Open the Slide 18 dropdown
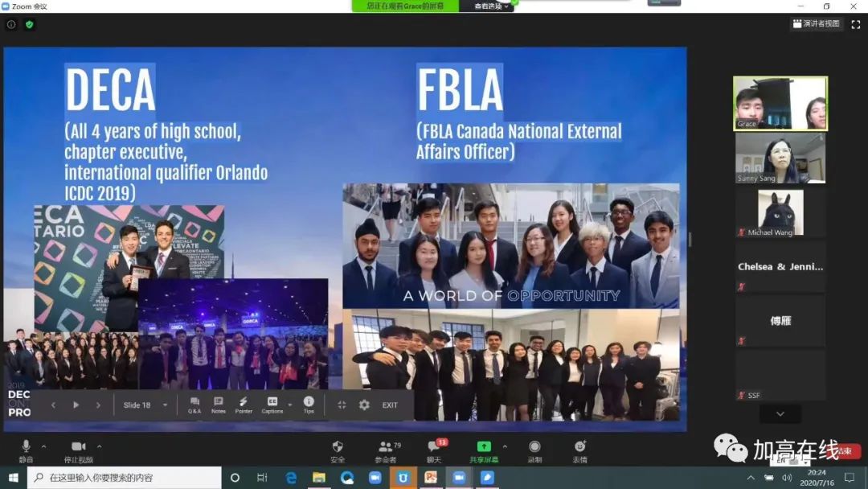 [x=145, y=405]
